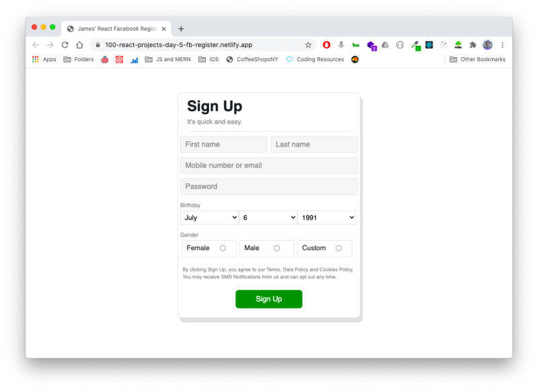Screen dimensions: 538x392
Task: Open the 1991 birthday year dropdown
Action: point(327,217)
